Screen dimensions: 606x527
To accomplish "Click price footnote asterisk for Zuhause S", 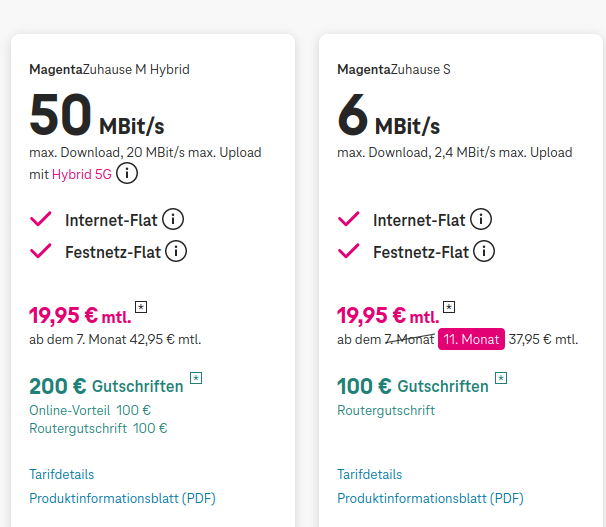I will click(x=449, y=307).
